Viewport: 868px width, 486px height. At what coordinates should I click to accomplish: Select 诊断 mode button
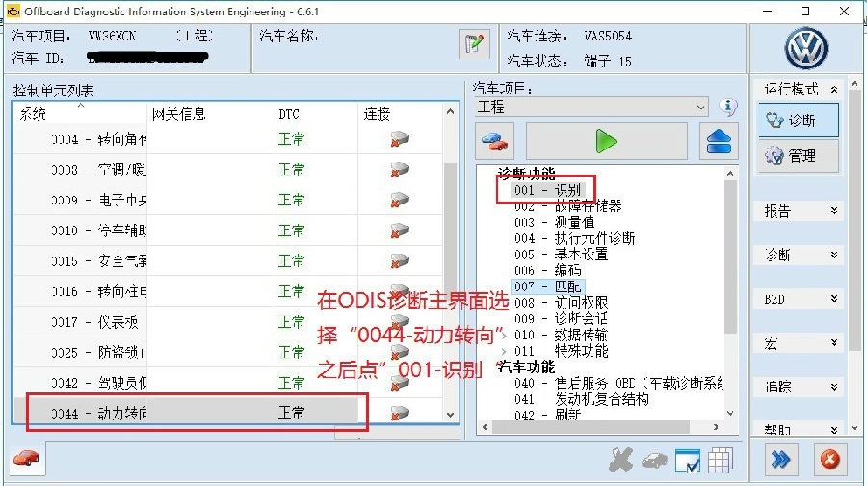(x=799, y=121)
